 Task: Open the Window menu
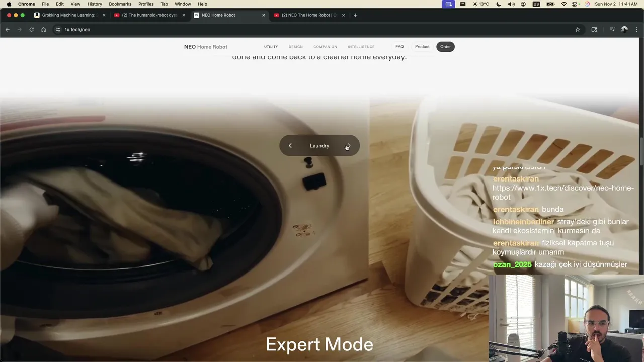coord(183,4)
